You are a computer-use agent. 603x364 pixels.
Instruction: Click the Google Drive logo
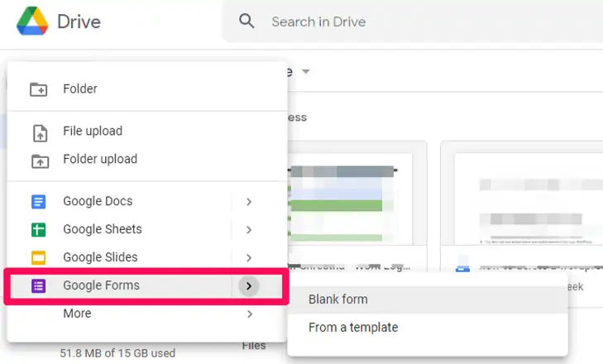click(32, 22)
